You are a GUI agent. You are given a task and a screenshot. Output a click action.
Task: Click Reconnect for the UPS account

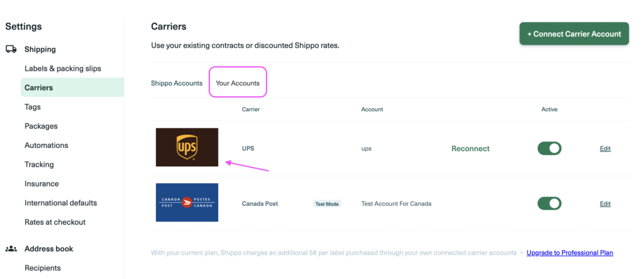(470, 149)
